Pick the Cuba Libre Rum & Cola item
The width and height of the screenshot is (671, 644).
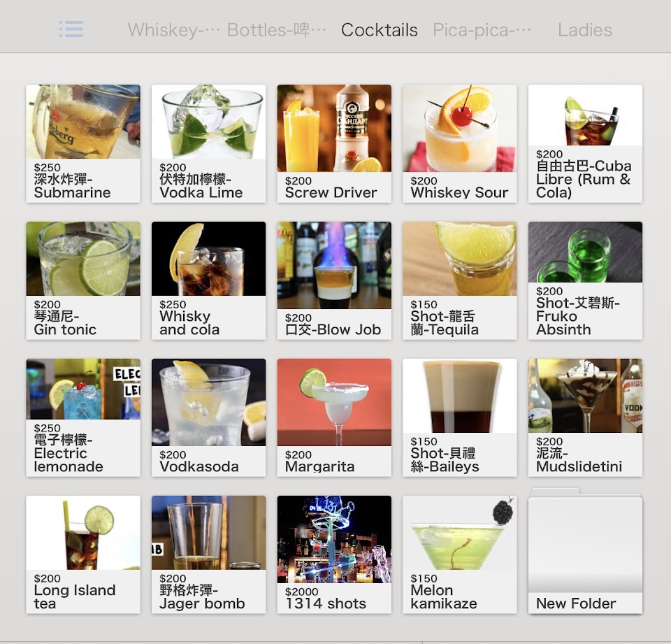pyautogui.click(x=585, y=143)
